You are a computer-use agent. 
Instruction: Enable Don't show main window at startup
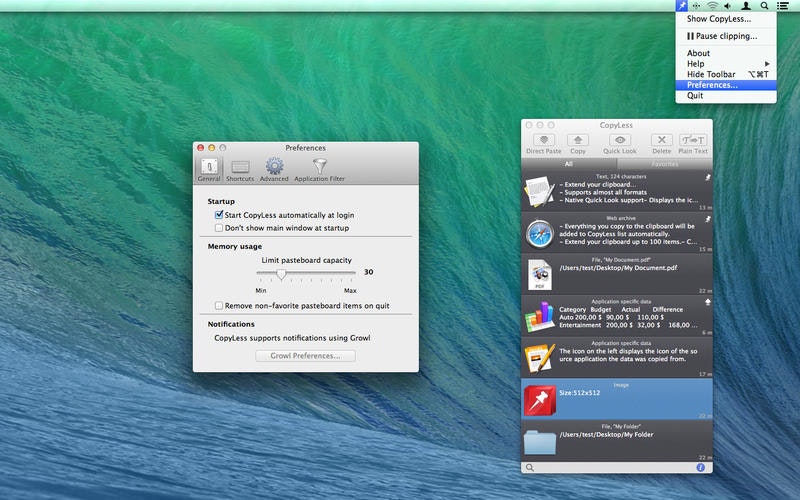pyautogui.click(x=220, y=228)
